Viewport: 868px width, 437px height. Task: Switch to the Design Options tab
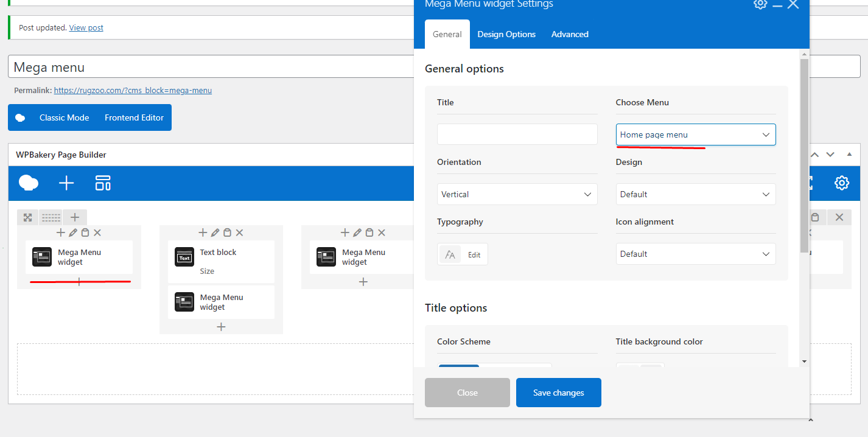(506, 34)
